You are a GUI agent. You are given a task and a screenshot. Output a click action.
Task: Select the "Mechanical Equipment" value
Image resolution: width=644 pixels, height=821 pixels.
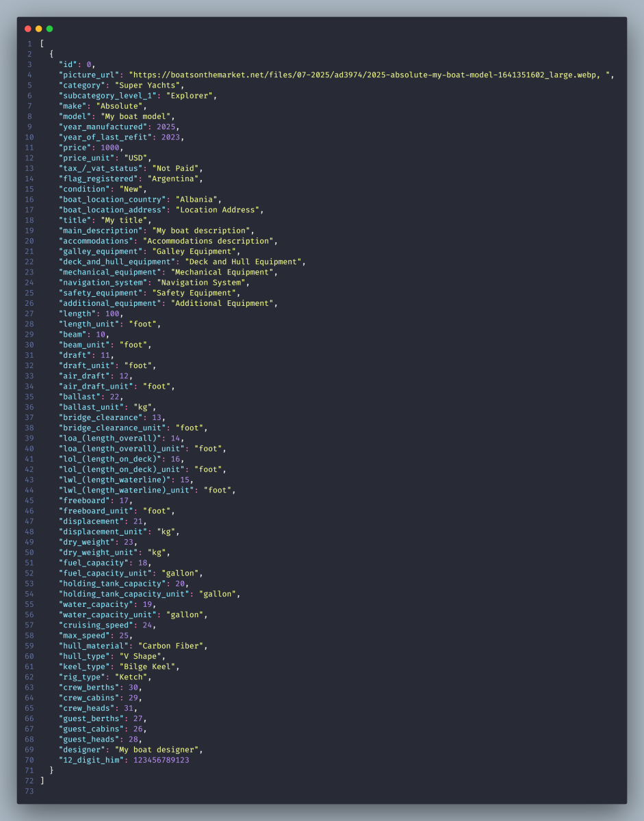[x=222, y=272]
